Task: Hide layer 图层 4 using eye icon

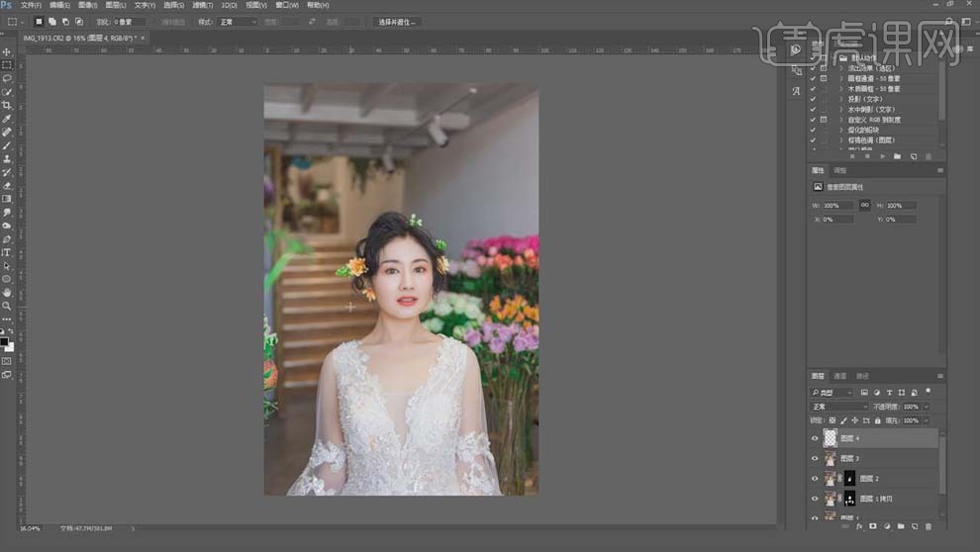Action: (815, 438)
